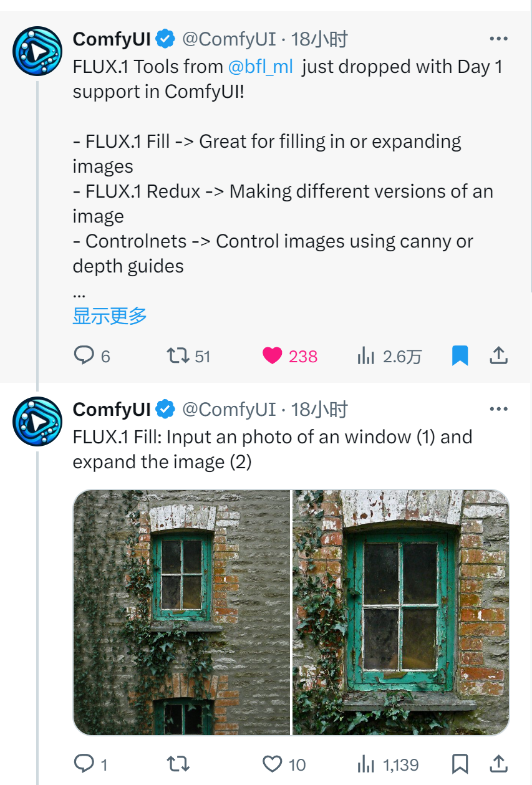This screenshot has width=532, height=785.
Task: Open ComfyUI avatar on first tweet
Action: 37,51
